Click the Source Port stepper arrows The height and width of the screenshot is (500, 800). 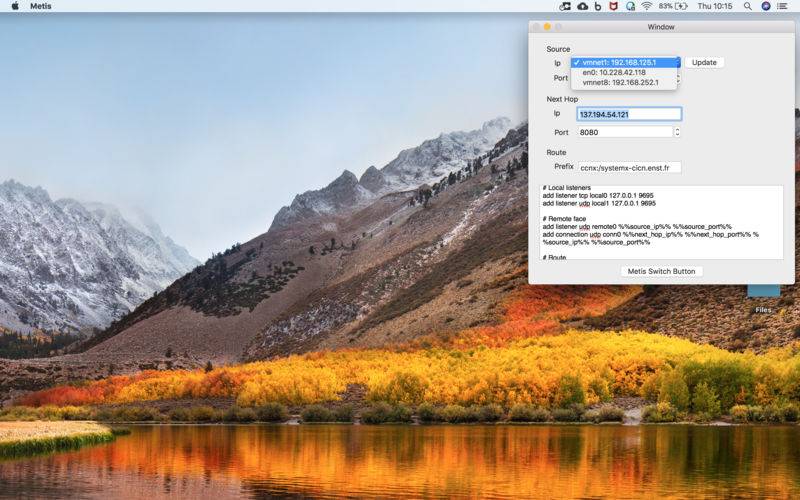click(678, 79)
